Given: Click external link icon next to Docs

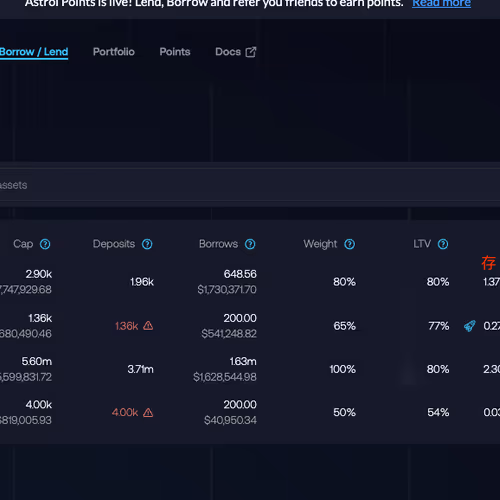Looking at the screenshot, I should 251,52.
